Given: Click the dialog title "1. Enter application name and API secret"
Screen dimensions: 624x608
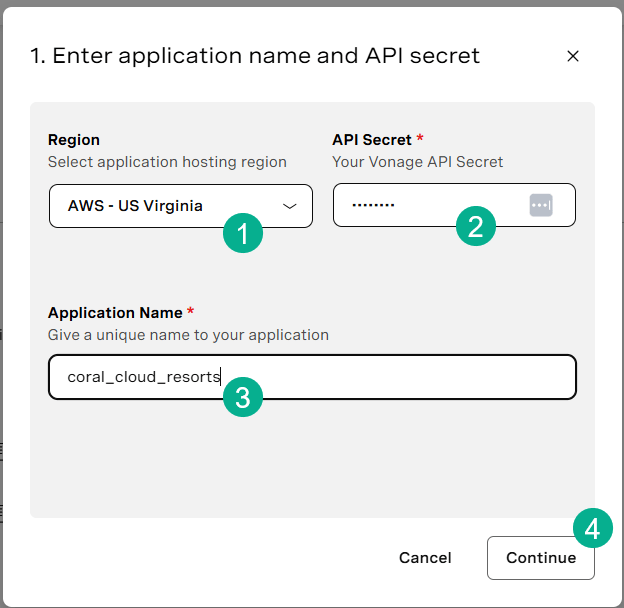Looking at the screenshot, I should pos(255,56).
